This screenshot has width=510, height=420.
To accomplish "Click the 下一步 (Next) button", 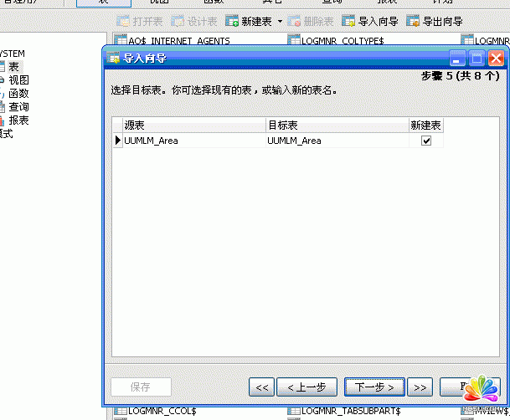I will click(x=374, y=387).
